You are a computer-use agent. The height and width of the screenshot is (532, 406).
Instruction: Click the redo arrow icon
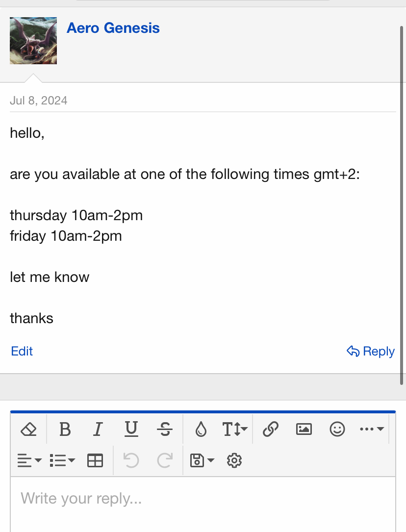pyautogui.click(x=165, y=461)
